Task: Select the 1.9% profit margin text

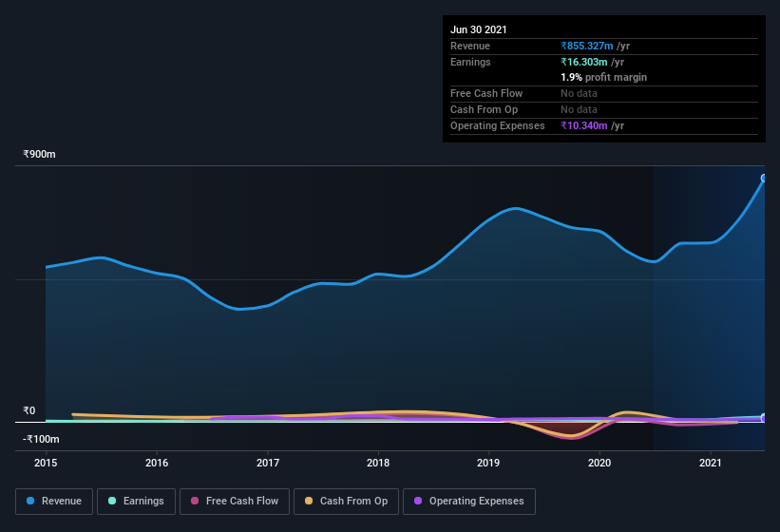Action: [604, 77]
